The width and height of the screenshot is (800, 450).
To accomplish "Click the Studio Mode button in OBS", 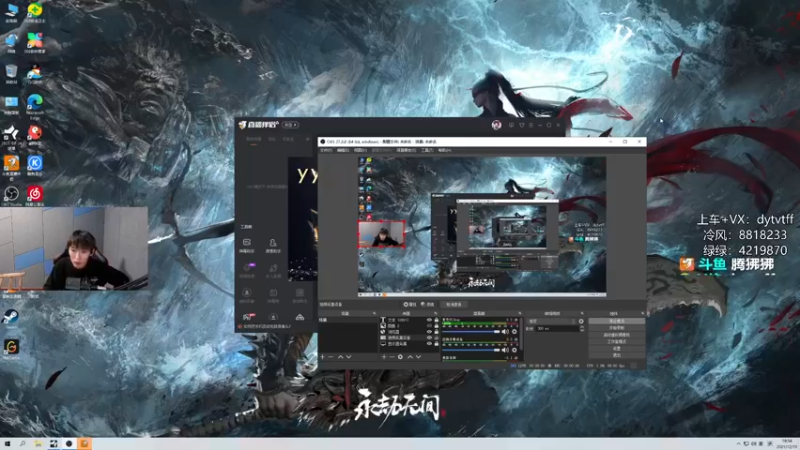I will pyautogui.click(x=617, y=341).
